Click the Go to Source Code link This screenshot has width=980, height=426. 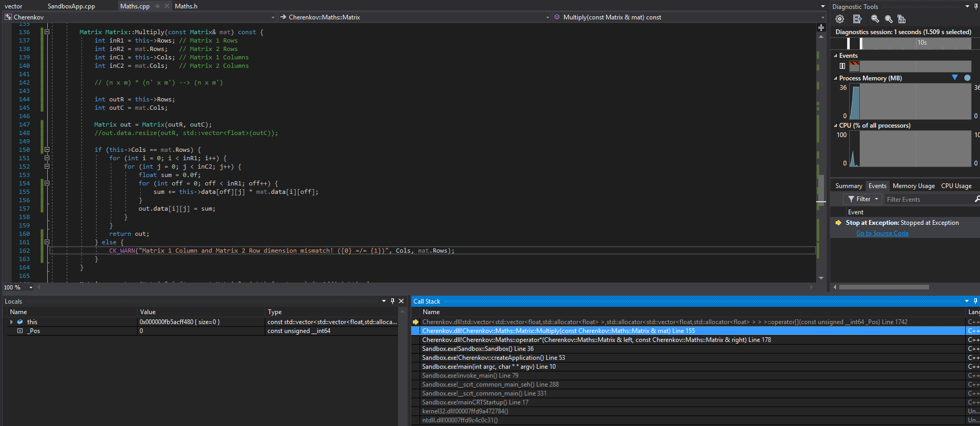(882, 233)
